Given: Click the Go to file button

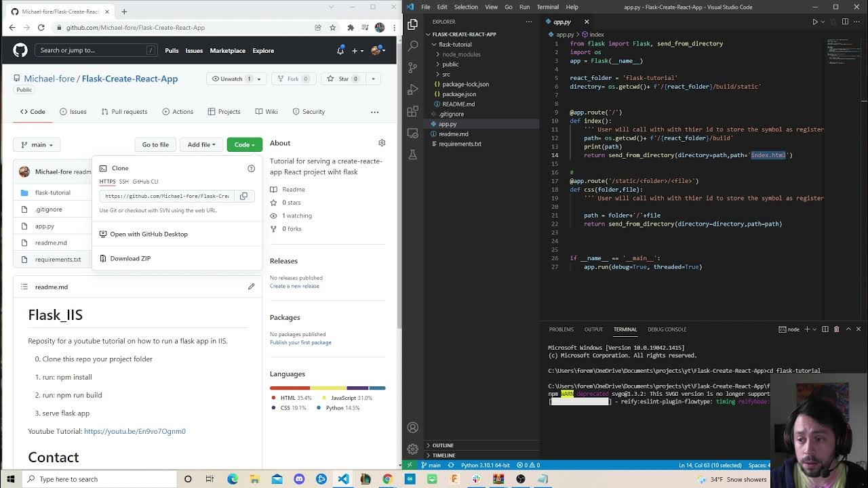Looking at the screenshot, I should click(155, 144).
